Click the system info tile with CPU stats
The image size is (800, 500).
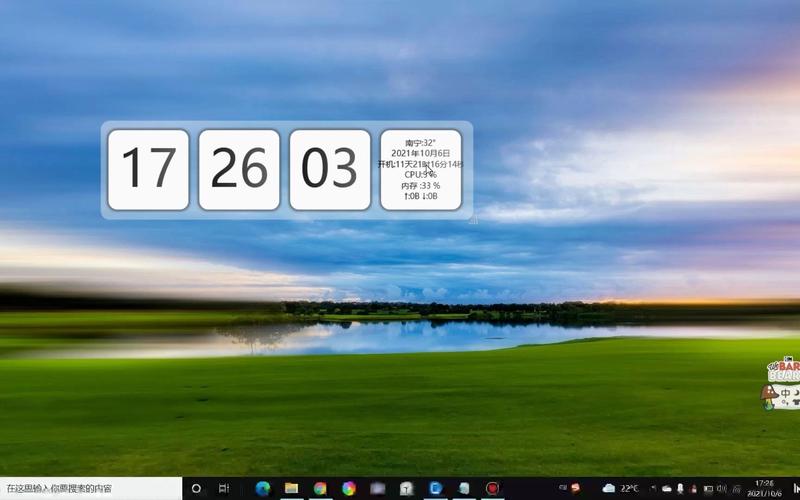(x=421, y=170)
